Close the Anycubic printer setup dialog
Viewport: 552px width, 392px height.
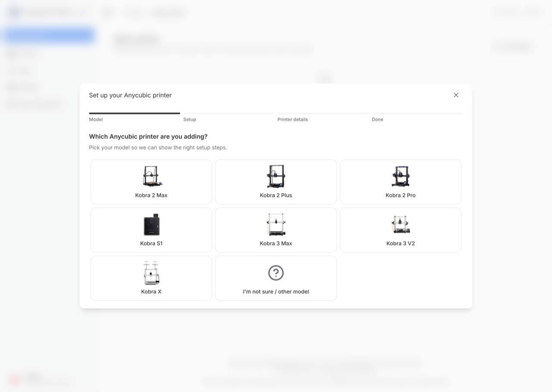coord(456,95)
